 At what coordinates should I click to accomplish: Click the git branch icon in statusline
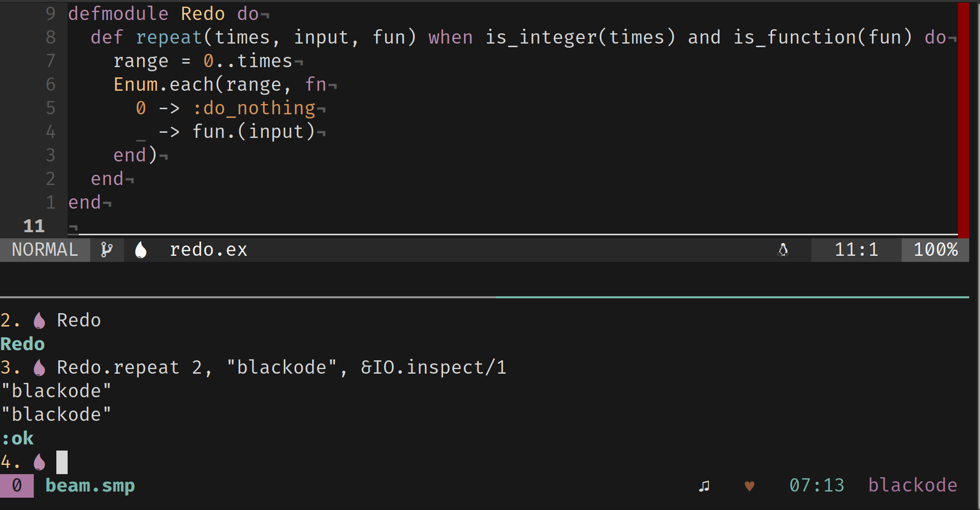click(x=107, y=250)
